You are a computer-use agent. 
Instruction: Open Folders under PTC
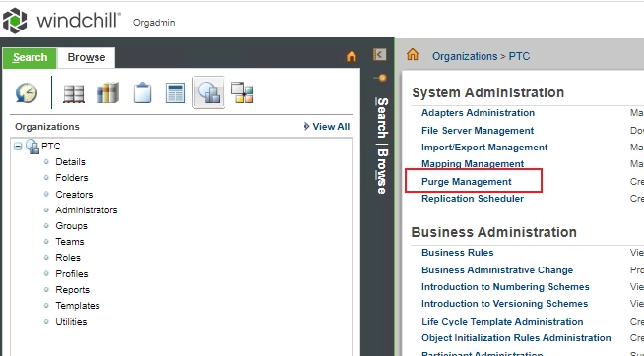pyautogui.click(x=72, y=178)
